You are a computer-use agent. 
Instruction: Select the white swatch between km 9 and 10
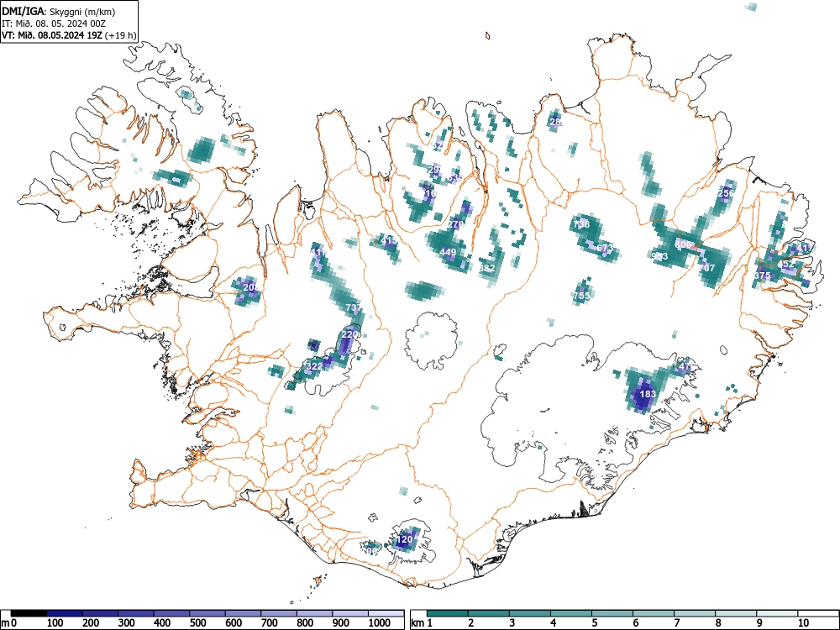(777, 613)
